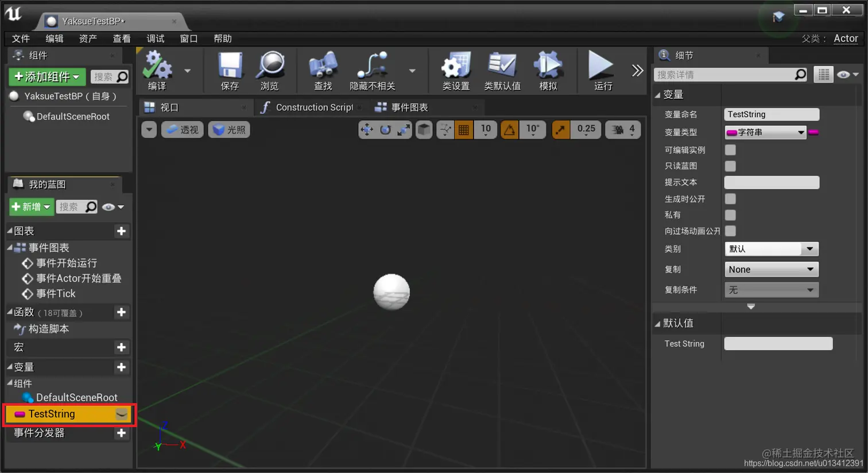The width and height of the screenshot is (868, 473).
Task: Open the 查看 menu
Action: tap(122, 38)
